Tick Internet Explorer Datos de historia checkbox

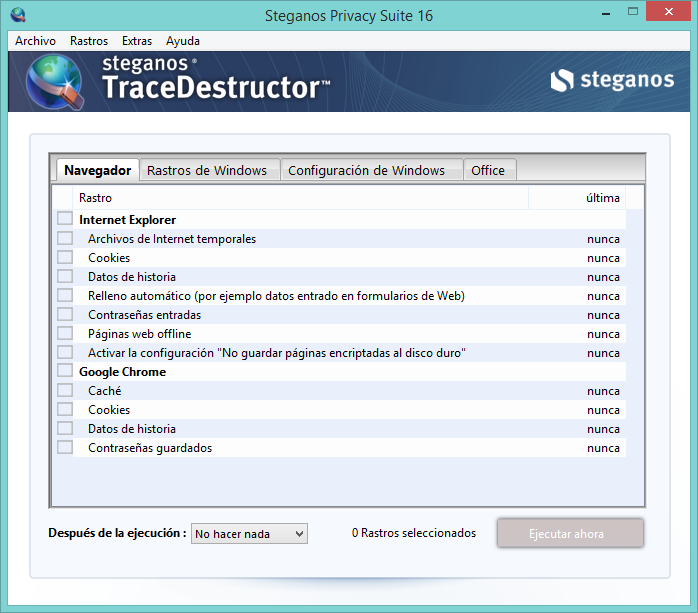point(65,276)
